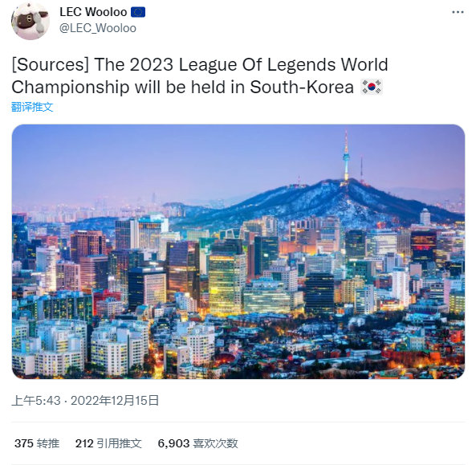Click the EU flag badge beside LEC Wooloo
This screenshot has height=465, width=476.
click(x=138, y=12)
